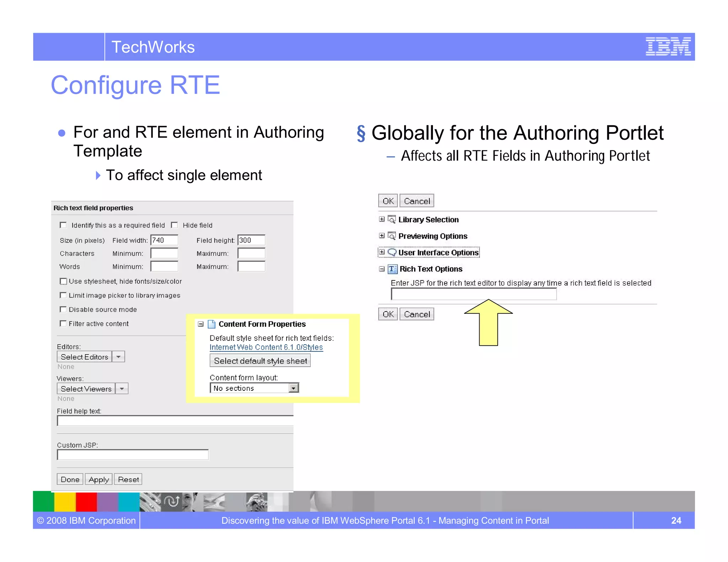Open the Select Editors dropdown arrow
This screenshot has height=562, width=728.
tap(119, 357)
